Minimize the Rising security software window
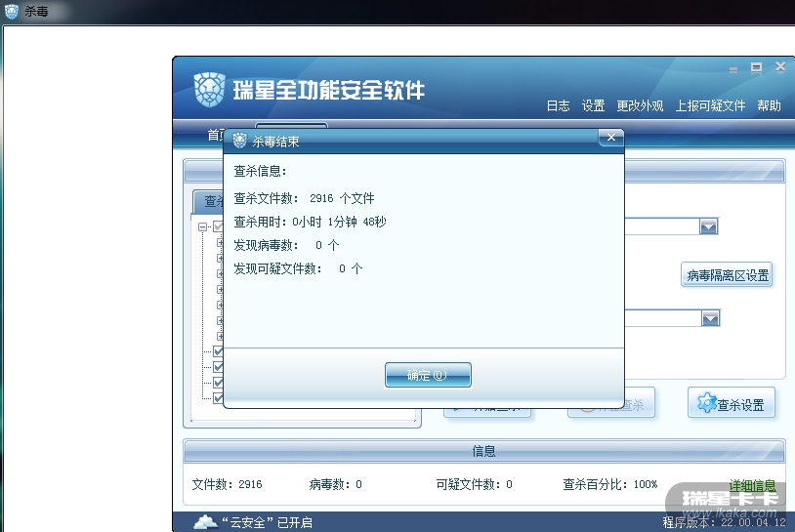The width and height of the screenshot is (795, 532). [x=733, y=69]
